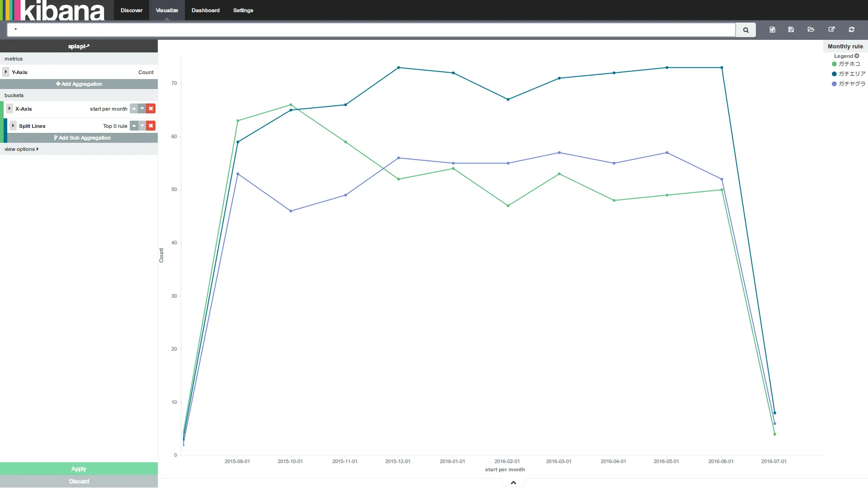This screenshot has height=488, width=868.
Task: Click the load saved visualization icon
Action: [x=812, y=29]
